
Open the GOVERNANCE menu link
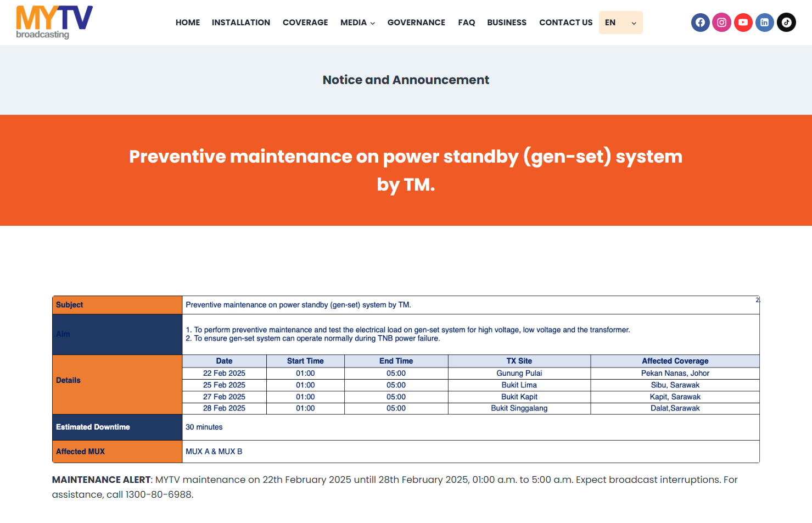pos(416,23)
